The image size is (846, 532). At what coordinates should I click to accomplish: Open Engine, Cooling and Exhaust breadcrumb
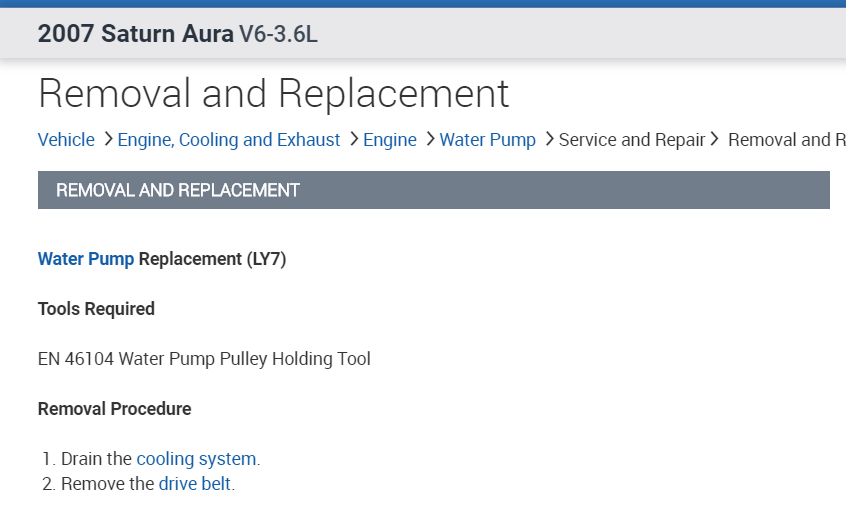click(229, 140)
